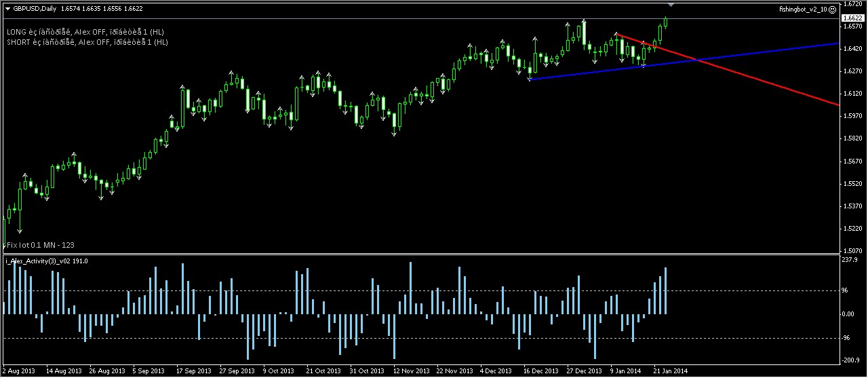Click the 1.5970 price scale value
868x378 pixels.
[x=852, y=116]
